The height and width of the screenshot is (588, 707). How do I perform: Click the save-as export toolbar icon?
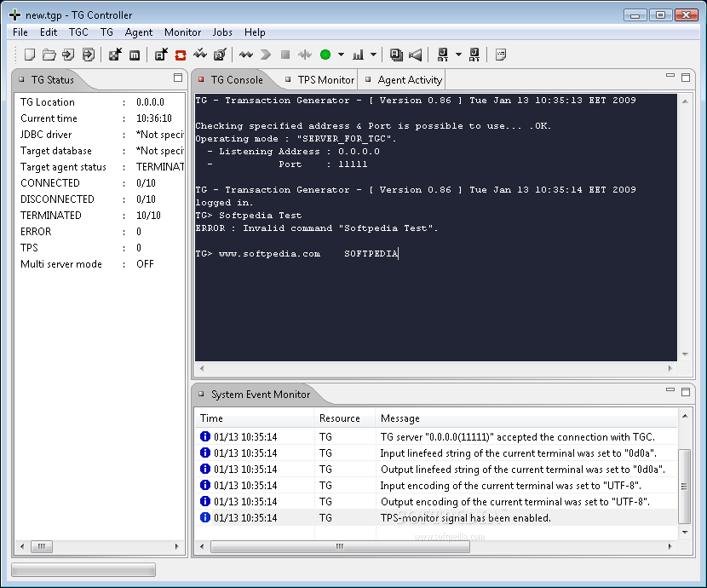pos(89,55)
